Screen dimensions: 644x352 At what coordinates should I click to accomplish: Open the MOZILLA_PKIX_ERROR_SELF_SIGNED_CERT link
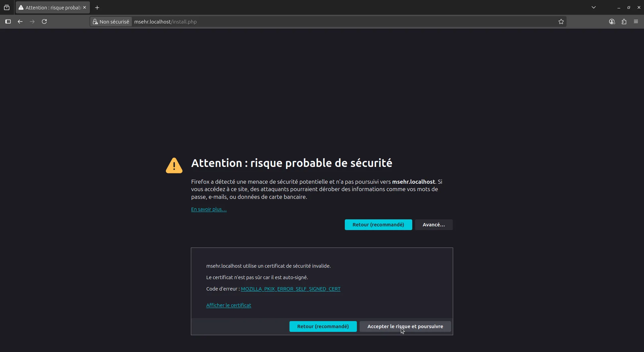click(290, 289)
